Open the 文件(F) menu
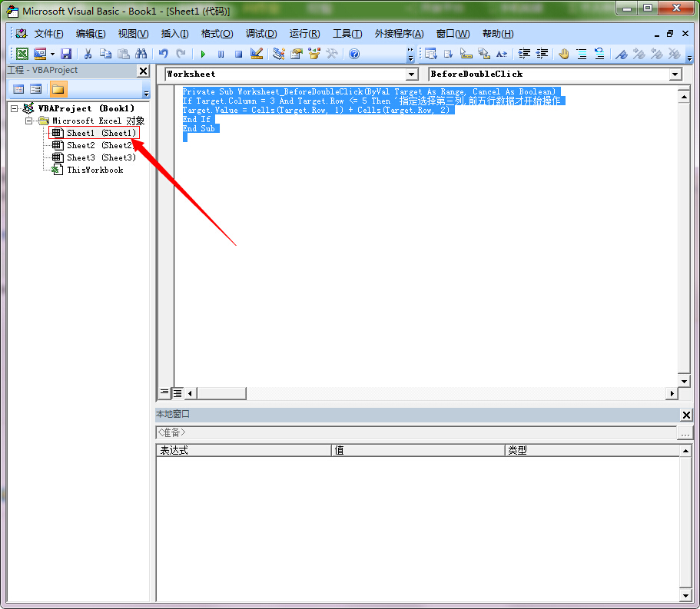Image resolution: width=700 pixels, height=609 pixels. coord(48,34)
